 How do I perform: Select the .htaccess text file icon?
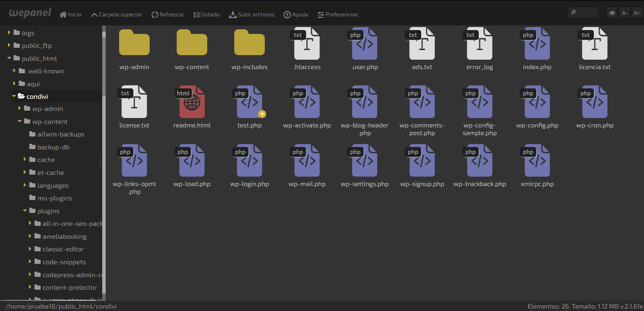(x=307, y=44)
